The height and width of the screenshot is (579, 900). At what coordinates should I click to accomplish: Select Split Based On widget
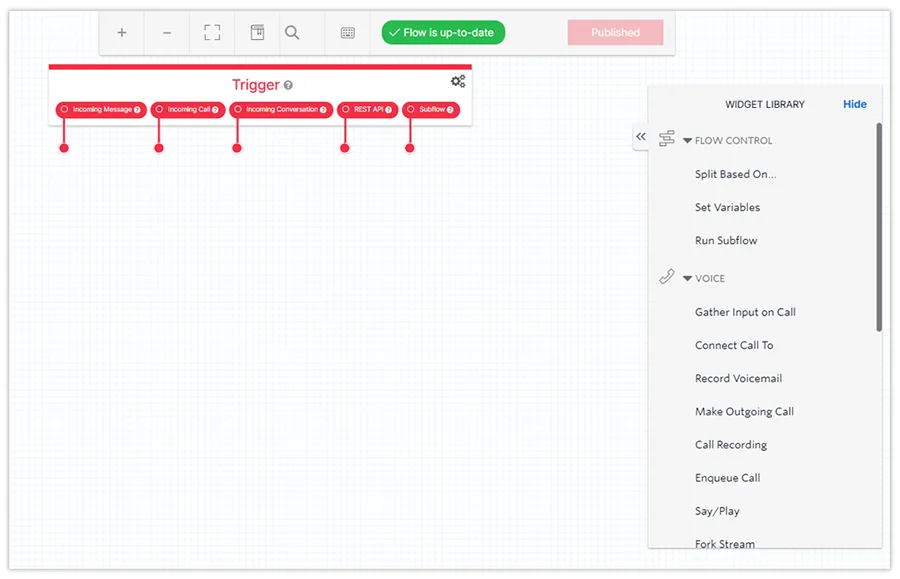coord(735,174)
